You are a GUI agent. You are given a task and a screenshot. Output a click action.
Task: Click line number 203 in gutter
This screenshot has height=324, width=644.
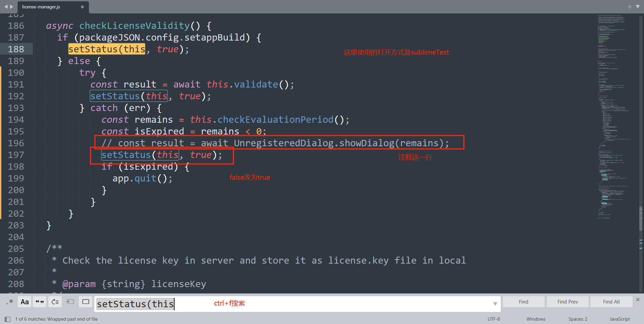point(16,225)
